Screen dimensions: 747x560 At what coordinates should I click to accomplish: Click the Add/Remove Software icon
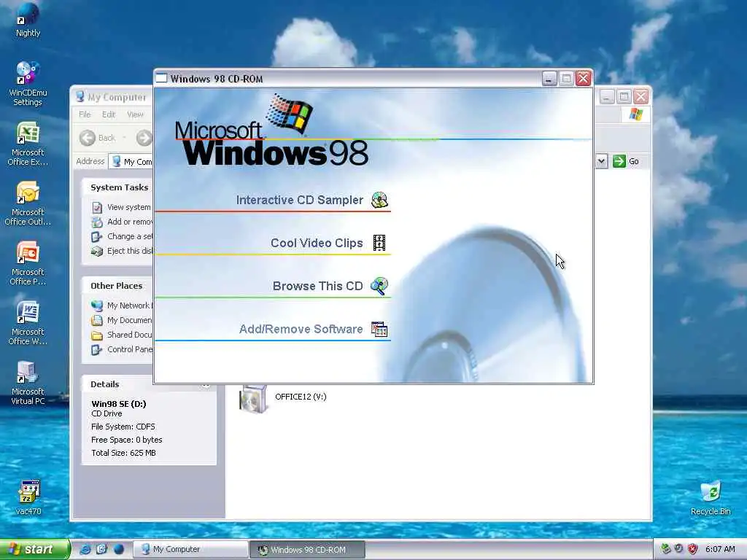pos(379,329)
